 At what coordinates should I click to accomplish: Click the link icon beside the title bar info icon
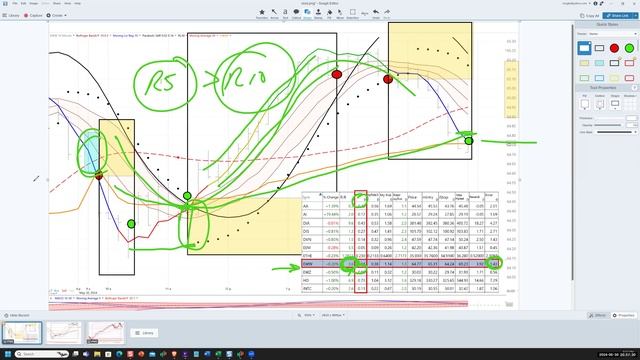[601, 3]
